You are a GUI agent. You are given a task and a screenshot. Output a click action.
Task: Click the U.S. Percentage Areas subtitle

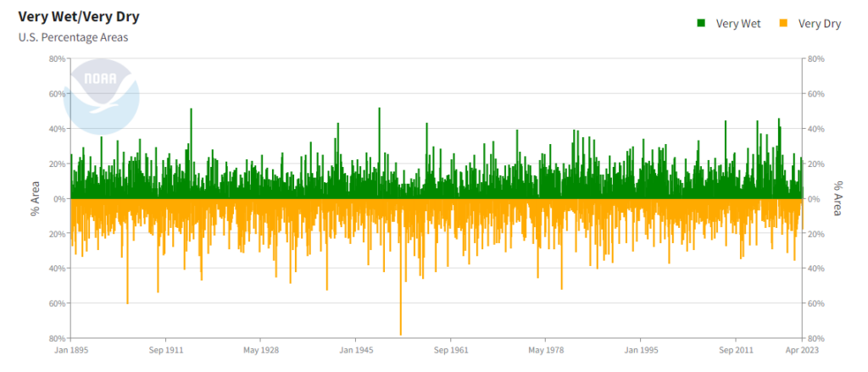coord(73,38)
